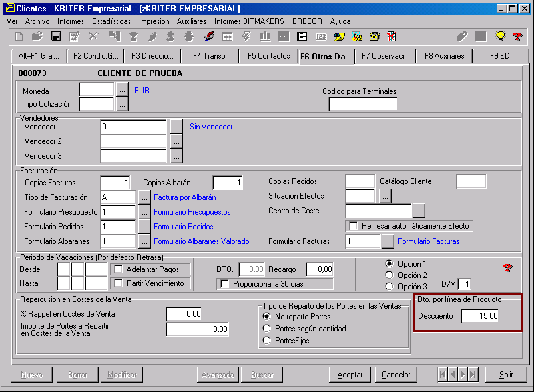Open the Situación Efectos lookup button
The width and height of the screenshot is (534, 392).
(x=385, y=196)
